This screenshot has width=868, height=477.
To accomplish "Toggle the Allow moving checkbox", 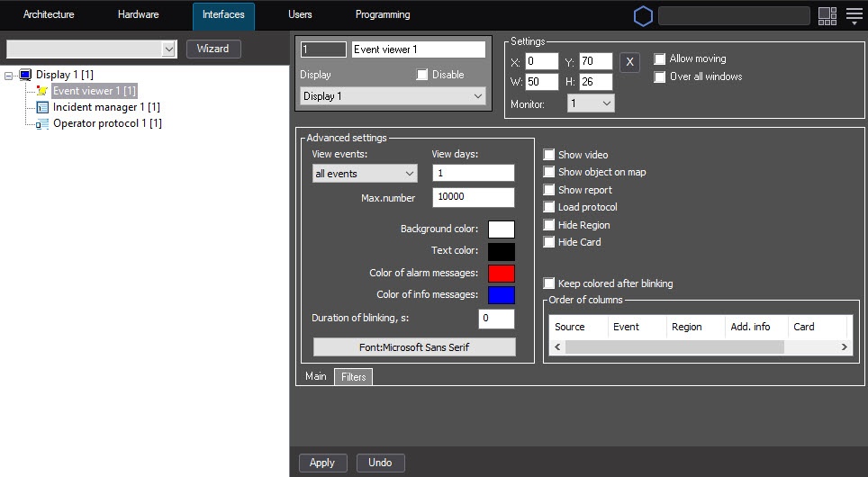I will click(x=660, y=59).
